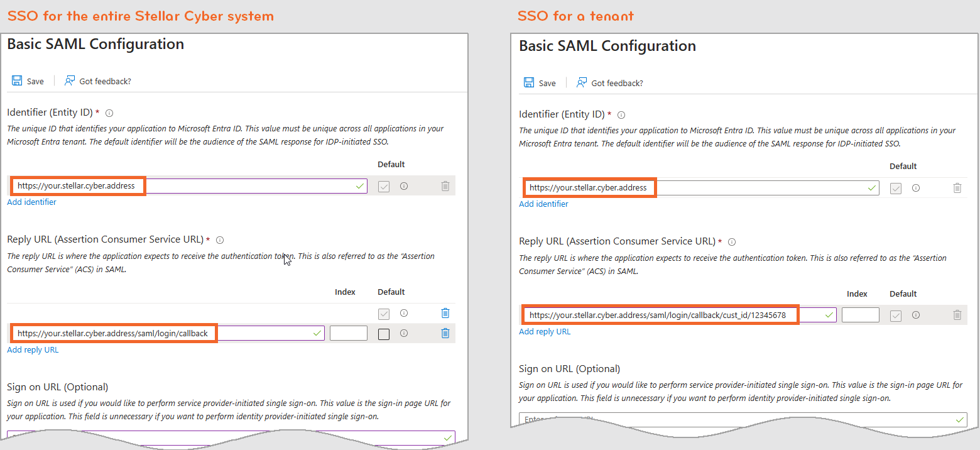The height and width of the screenshot is (450, 980).
Task: Click Save icon in the left SAML panel
Action: (x=18, y=81)
